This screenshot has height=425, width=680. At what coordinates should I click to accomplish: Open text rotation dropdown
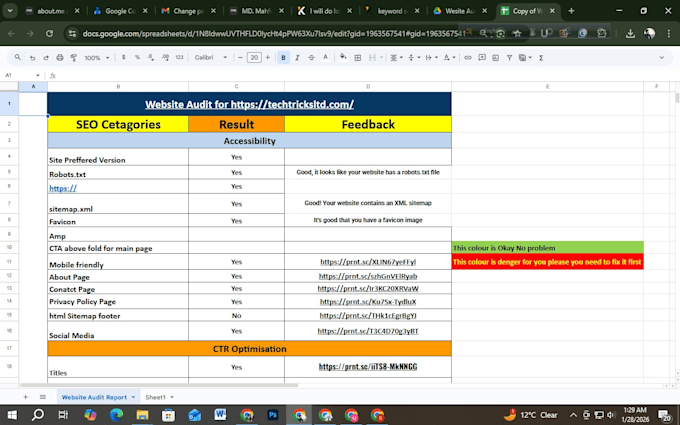pyautogui.click(x=449, y=58)
